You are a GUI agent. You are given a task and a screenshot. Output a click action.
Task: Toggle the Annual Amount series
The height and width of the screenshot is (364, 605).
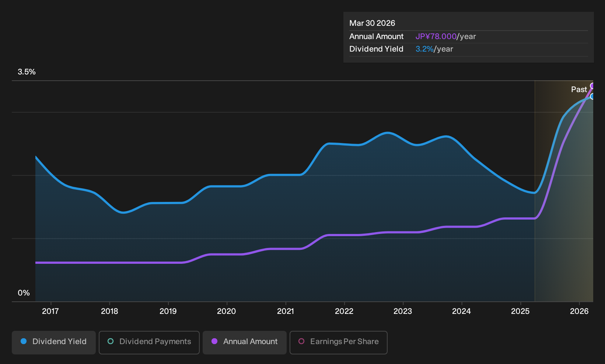(x=245, y=342)
